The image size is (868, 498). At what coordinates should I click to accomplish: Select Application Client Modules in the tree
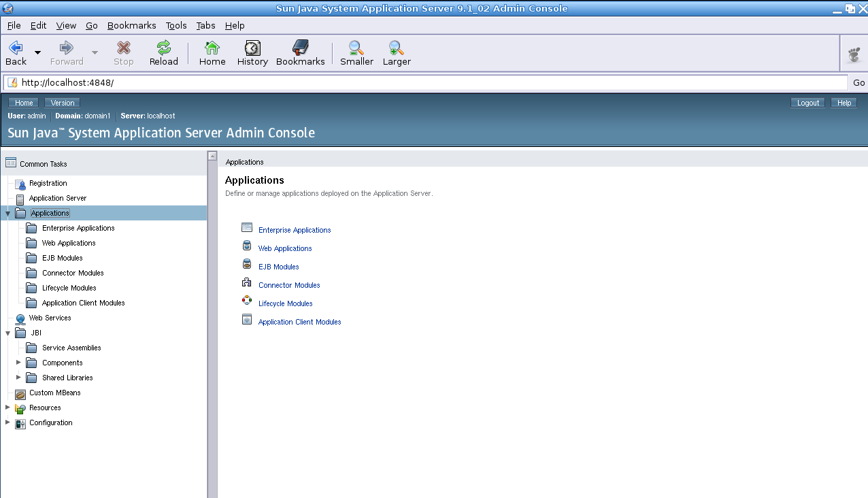click(x=84, y=303)
